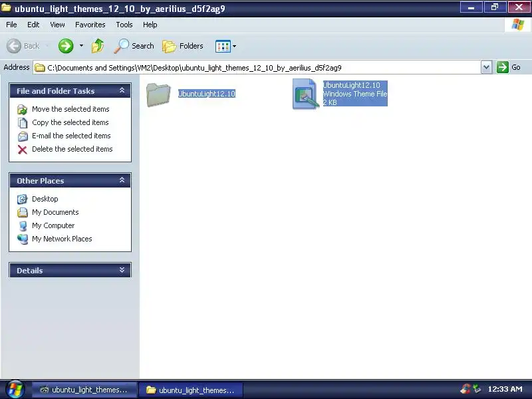Expand the Address bar dropdown
532x399 pixels.
click(x=486, y=67)
